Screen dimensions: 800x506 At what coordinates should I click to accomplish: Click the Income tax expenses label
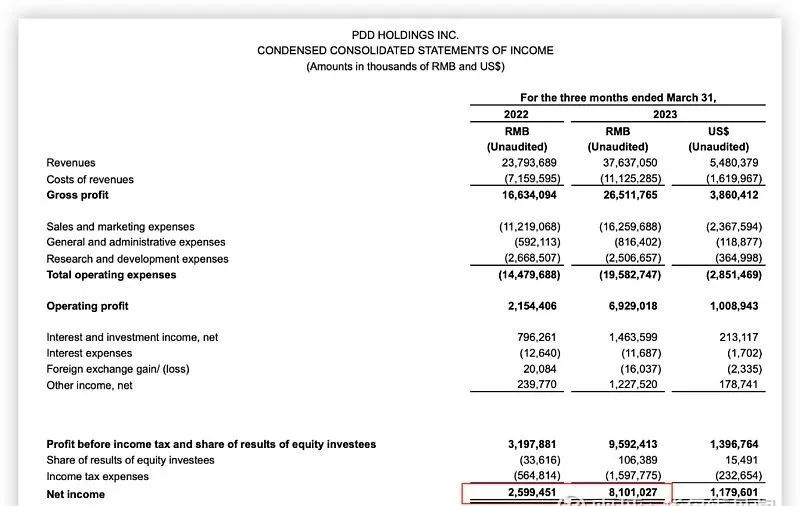(x=97, y=476)
